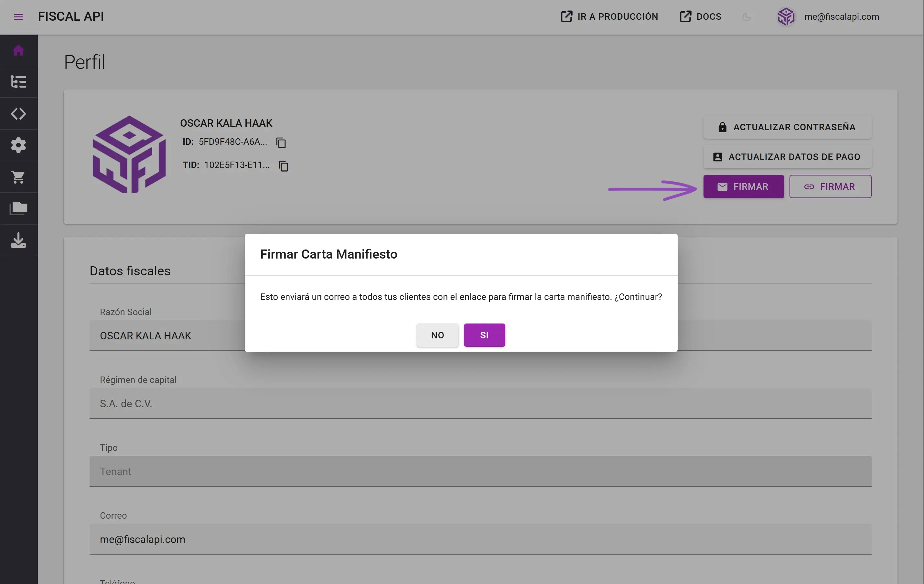Open the home icon in sidebar

coord(18,51)
